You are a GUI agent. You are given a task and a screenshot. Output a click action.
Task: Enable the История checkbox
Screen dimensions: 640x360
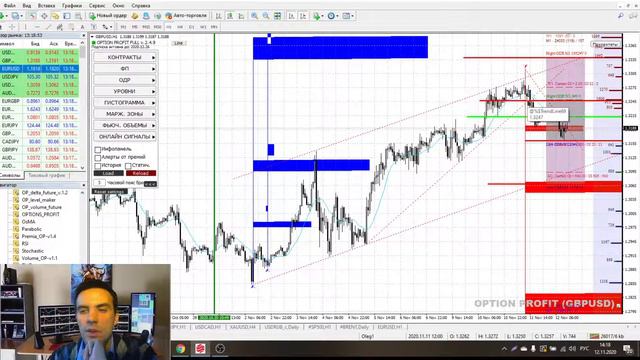tap(98, 166)
